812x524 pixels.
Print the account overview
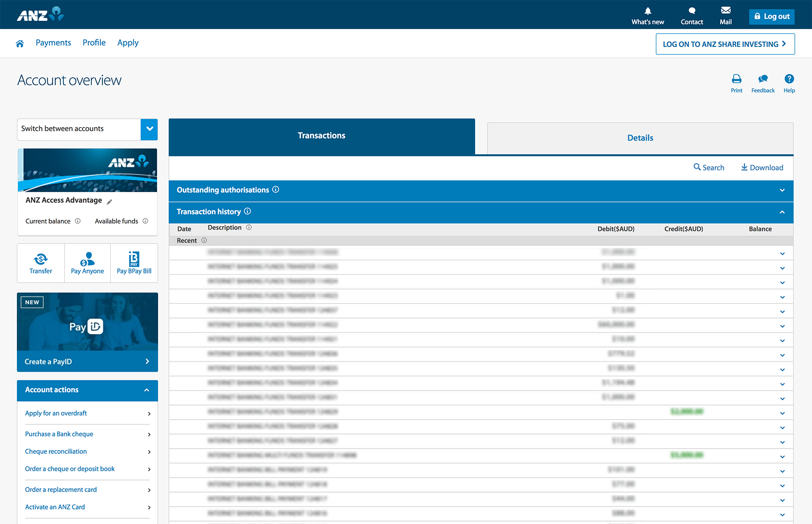pyautogui.click(x=737, y=78)
